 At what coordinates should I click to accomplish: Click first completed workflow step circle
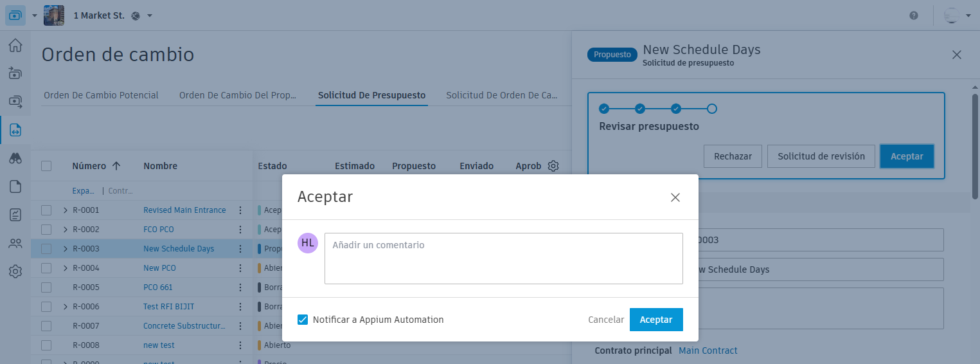point(604,109)
